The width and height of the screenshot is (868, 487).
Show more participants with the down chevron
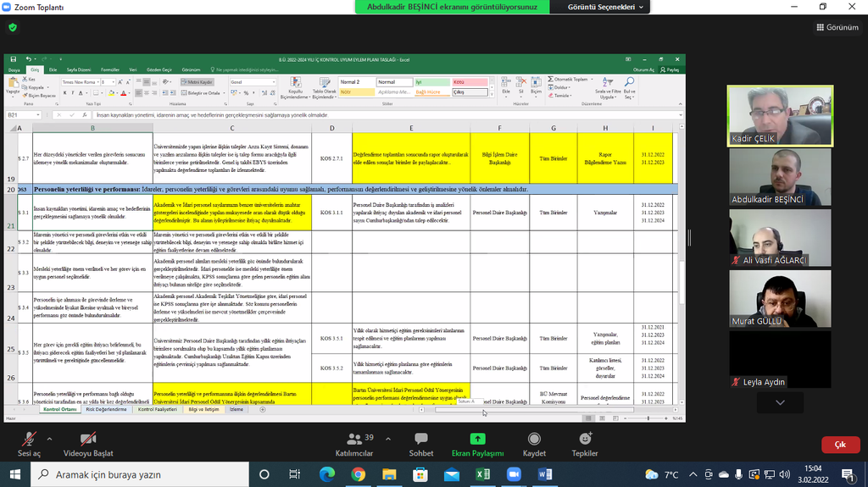[780, 402]
